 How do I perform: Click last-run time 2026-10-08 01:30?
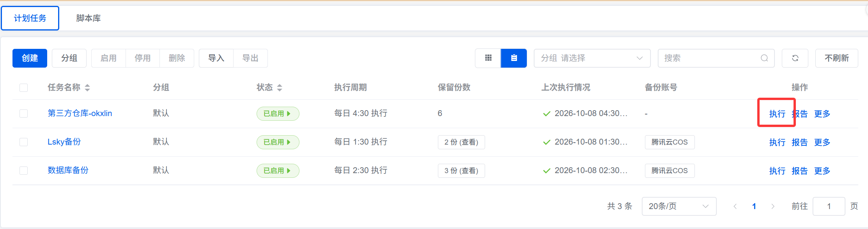click(591, 142)
